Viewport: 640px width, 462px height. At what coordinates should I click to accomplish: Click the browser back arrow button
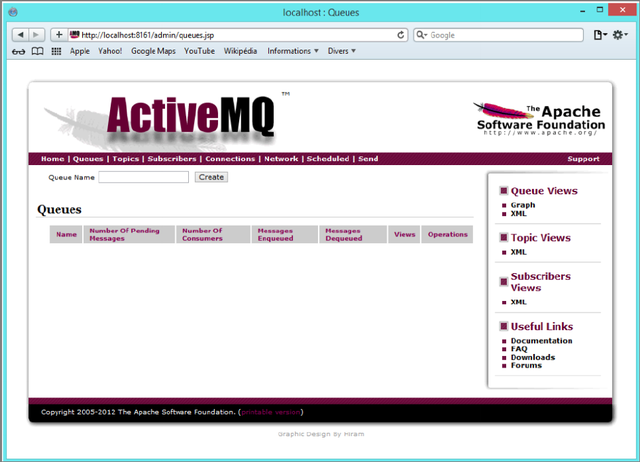coord(19,34)
